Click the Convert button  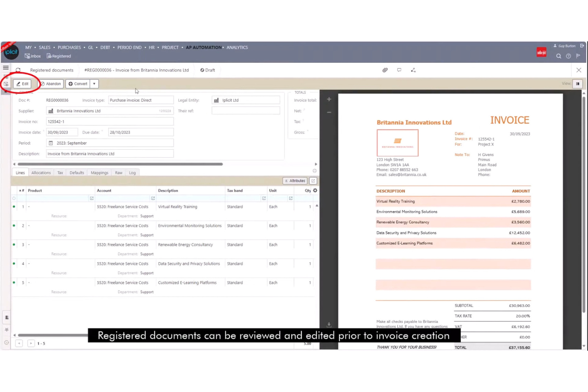[x=78, y=84]
